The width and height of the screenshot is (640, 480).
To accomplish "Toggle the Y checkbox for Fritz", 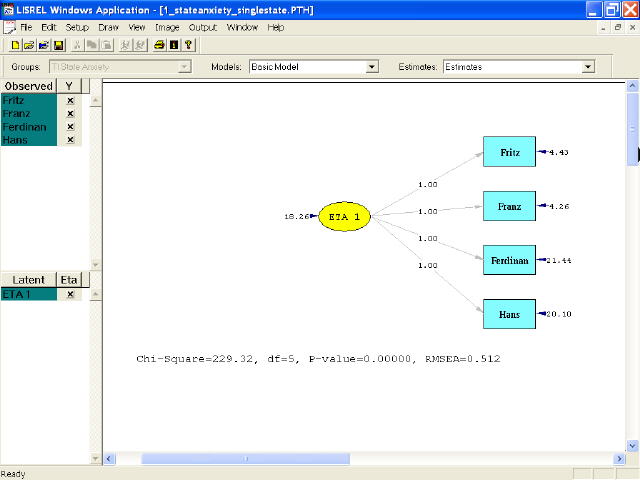I will (x=70, y=101).
